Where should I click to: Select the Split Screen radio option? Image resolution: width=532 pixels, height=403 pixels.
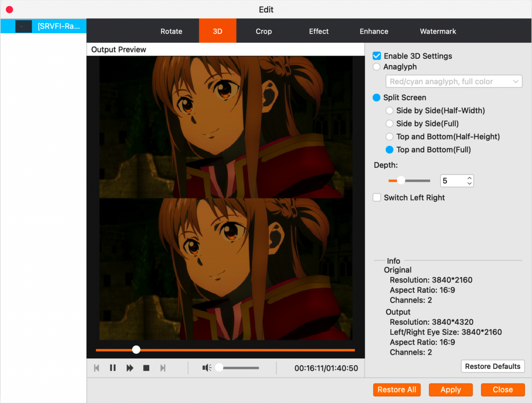click(376, 98)
